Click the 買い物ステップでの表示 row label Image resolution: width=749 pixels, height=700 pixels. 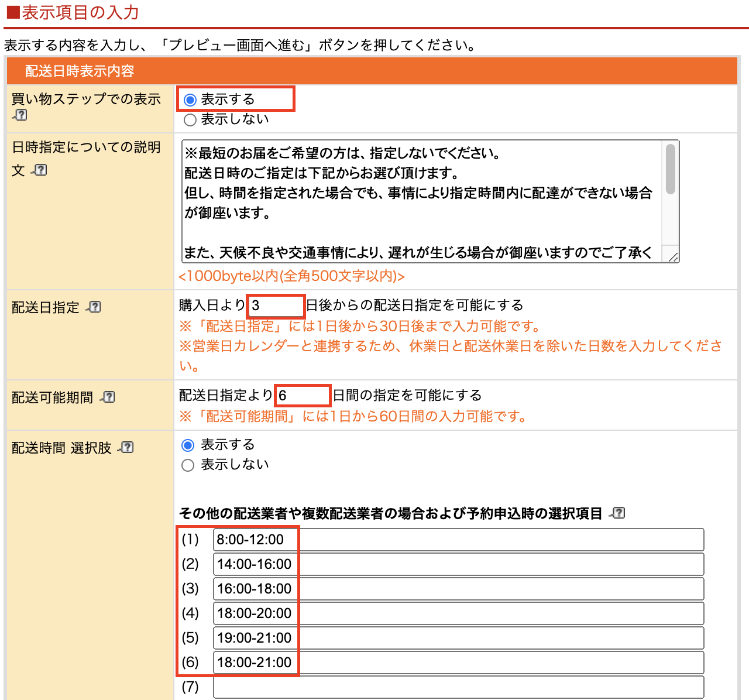point(86,99)
